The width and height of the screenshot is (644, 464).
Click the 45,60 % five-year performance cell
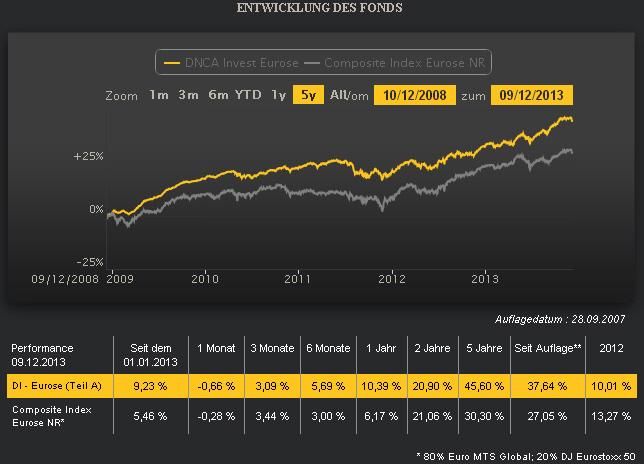pyautogui.click(x=484, y=386)
